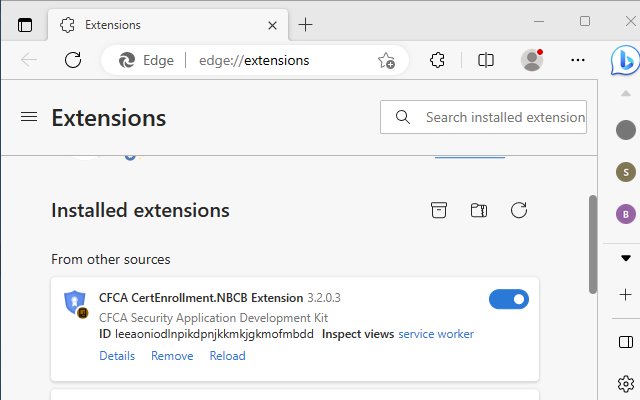The width and height of the screenshot is (640, 400).
Task: Open the hamburger navigation menu
Action: tap(29, 117)
